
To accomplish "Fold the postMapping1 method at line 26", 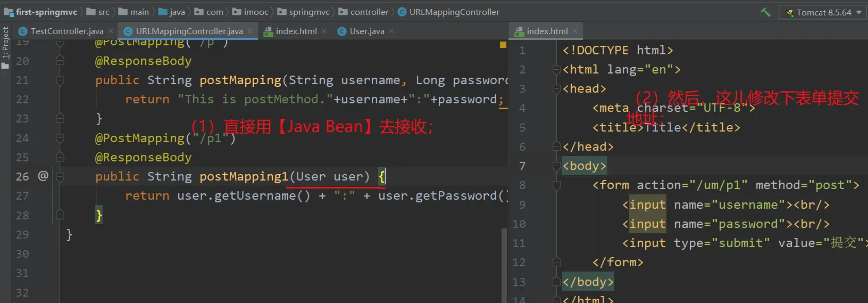I will (60, 176).
